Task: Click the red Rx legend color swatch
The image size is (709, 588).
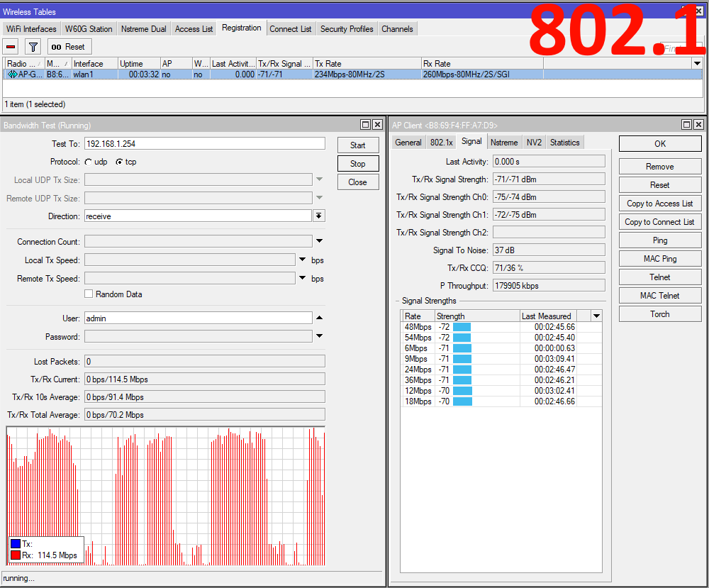Action: (16, 555)
